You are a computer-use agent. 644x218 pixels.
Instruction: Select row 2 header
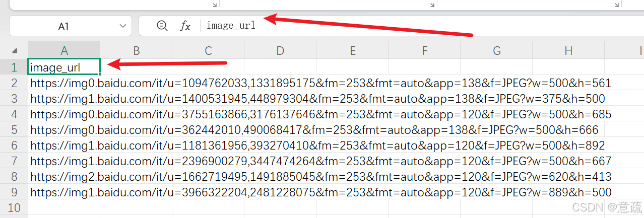(14, 83)
